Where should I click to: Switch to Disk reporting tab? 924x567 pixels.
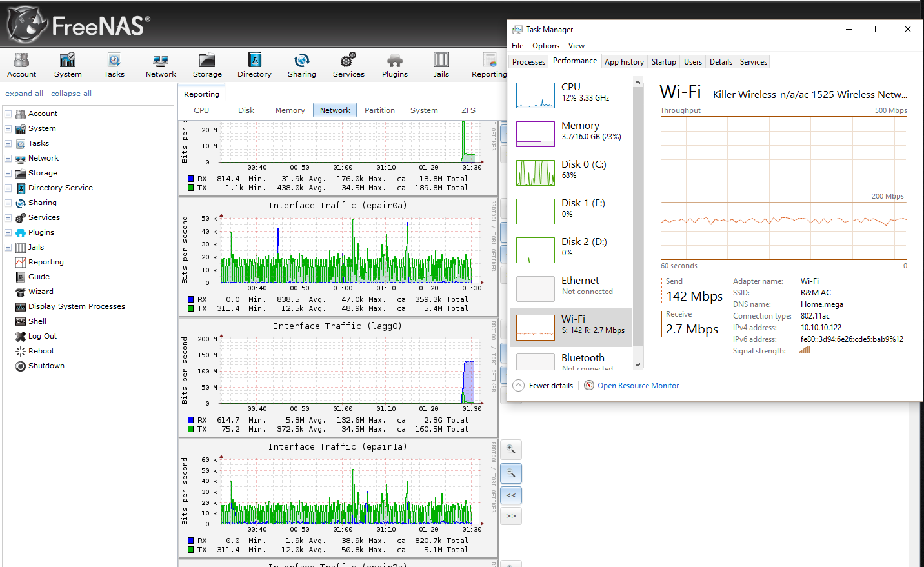pos(246,110)
